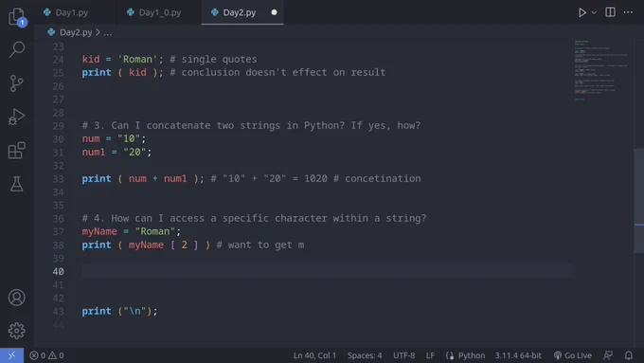The image size is (644, 363).
Task: Change end of line sequence LF
Action: 430,355
